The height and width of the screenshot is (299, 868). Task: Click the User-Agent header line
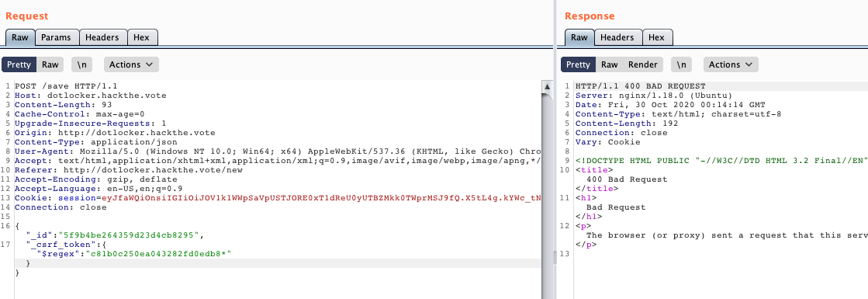tap(278, 151)
